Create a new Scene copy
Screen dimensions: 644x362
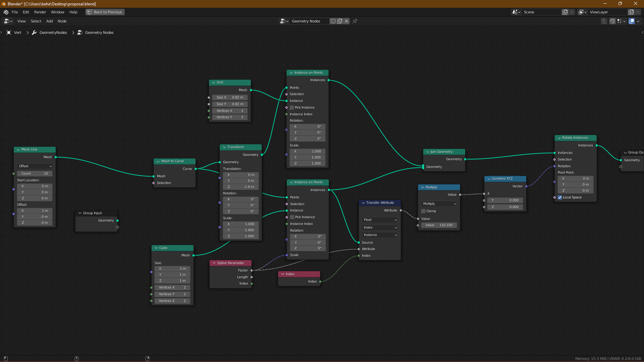point(565,12)
